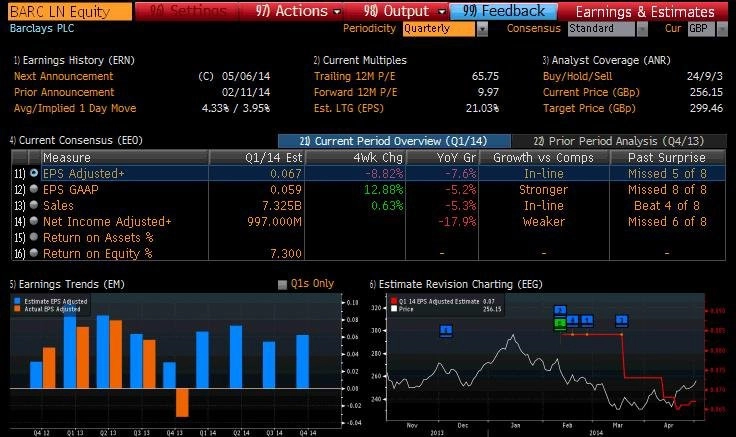This screenshot has height=437, width=736.
Task: Click the Net Income estimate 997.000M
Action: 275,222
